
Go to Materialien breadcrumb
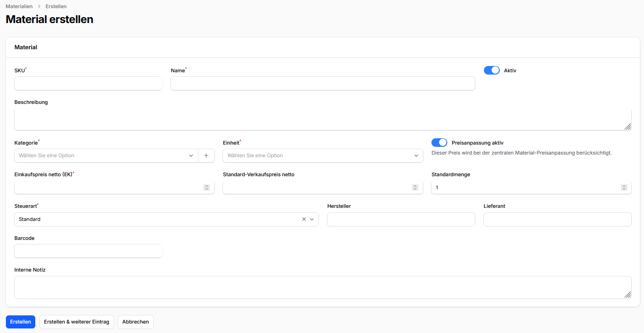coord(19,6)
